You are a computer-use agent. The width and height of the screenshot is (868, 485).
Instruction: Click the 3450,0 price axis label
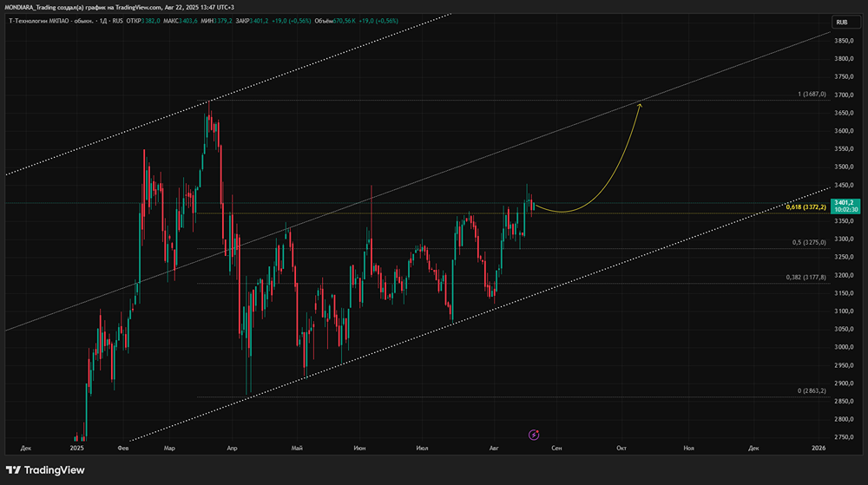click(844, 186)
